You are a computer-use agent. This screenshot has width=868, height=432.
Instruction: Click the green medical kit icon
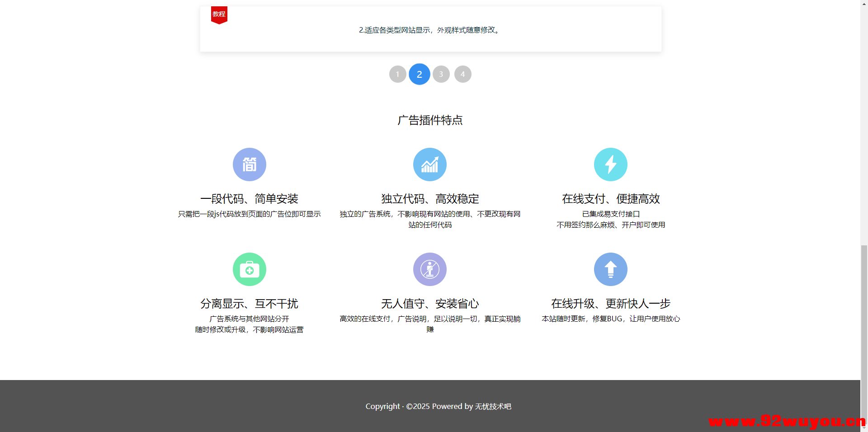(249, 269)
